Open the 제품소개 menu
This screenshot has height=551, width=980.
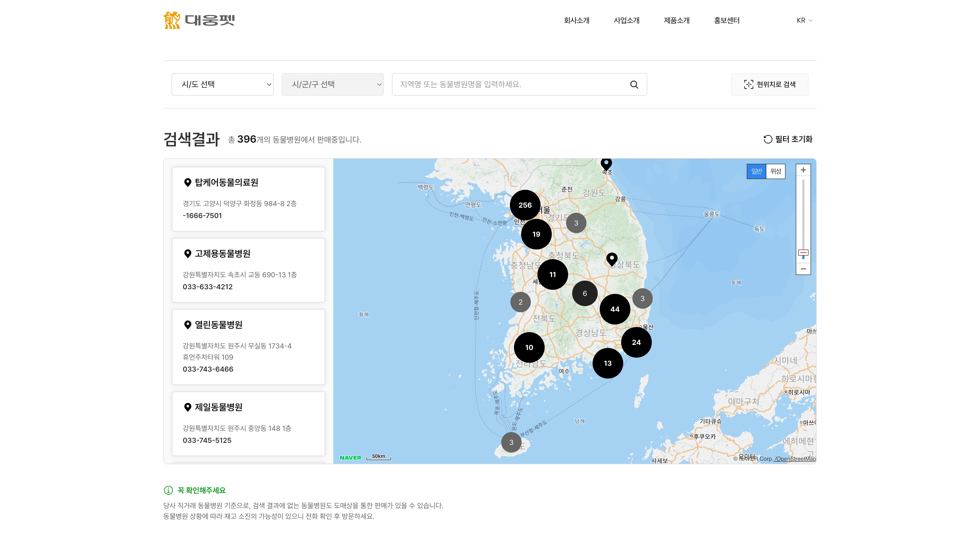pos(676,20)
